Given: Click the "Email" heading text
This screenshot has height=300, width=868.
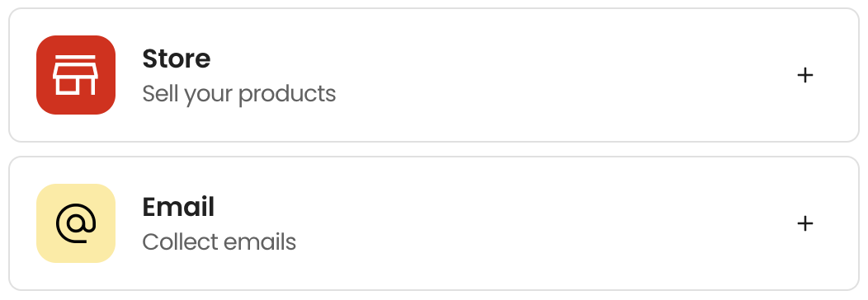Looking at the screenshot, I should coord(178,207).
